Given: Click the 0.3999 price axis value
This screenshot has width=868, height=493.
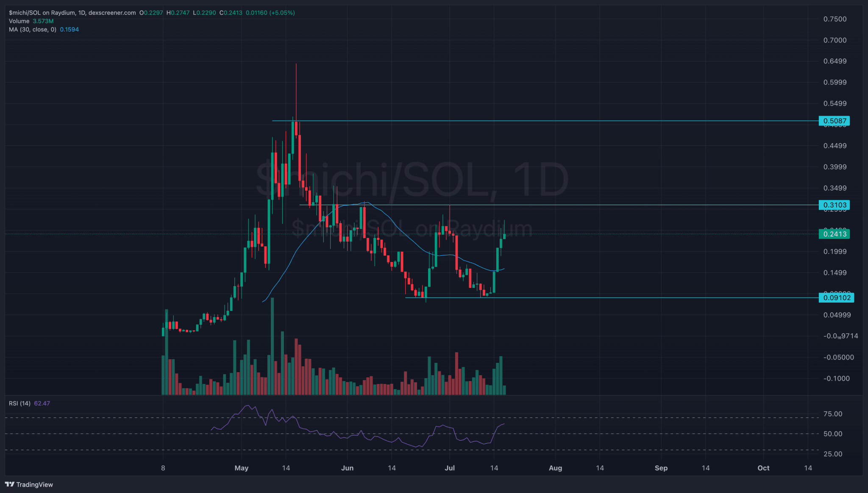Looking at the screenshot, I should pyautogui.click(x=835, y=167).
